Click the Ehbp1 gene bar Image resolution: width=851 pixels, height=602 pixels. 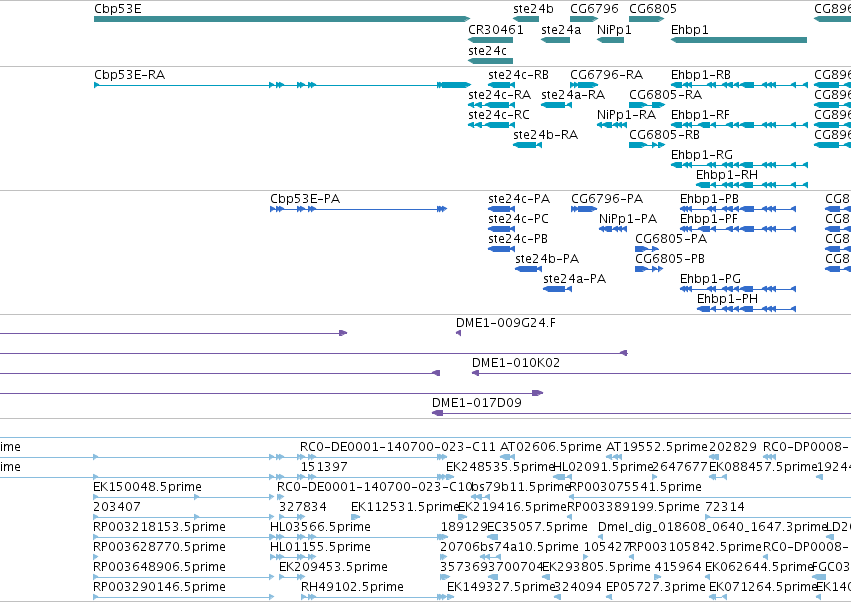(x=739, y=40)
